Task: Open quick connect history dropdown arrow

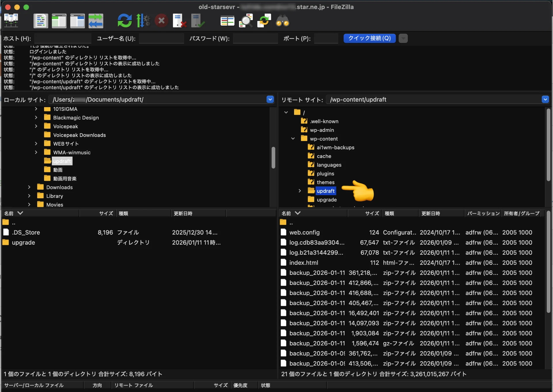Action: click(403, 38)
